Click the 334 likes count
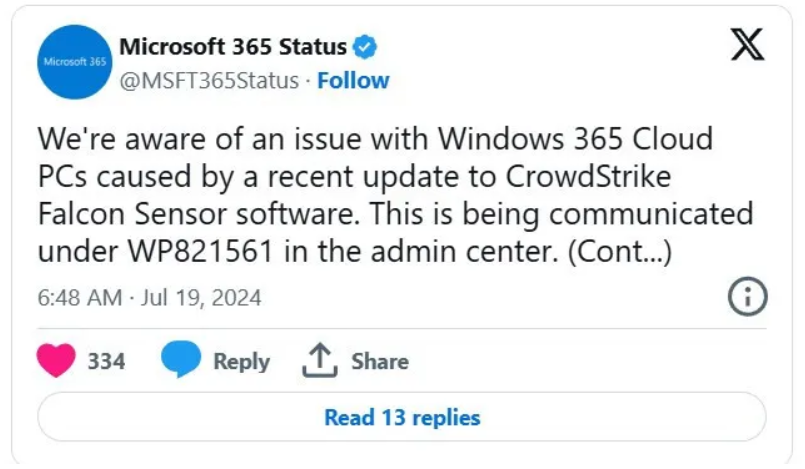The image size is (805, 469). (106, 361)
